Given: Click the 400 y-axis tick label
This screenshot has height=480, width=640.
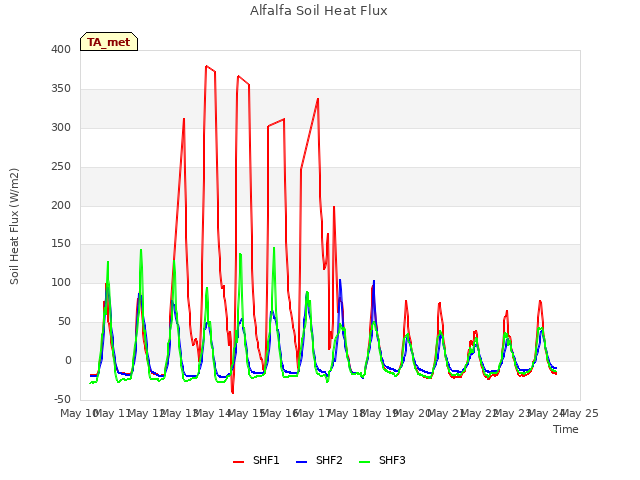Looking at the screenshot, I should click(x=61, y=49).
